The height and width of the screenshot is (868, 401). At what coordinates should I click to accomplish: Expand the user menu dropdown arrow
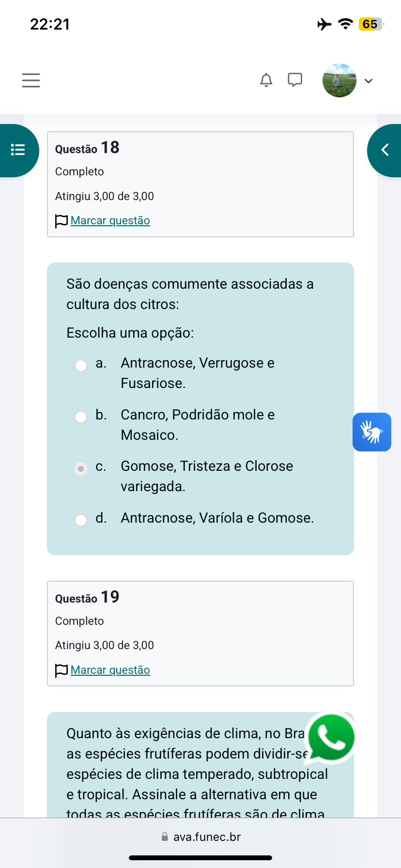coord(369,81)
